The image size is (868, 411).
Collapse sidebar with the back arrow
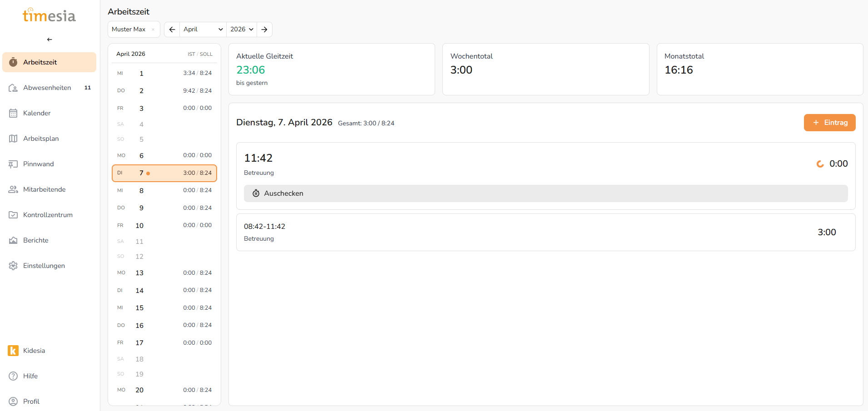(x=50, y=40)
